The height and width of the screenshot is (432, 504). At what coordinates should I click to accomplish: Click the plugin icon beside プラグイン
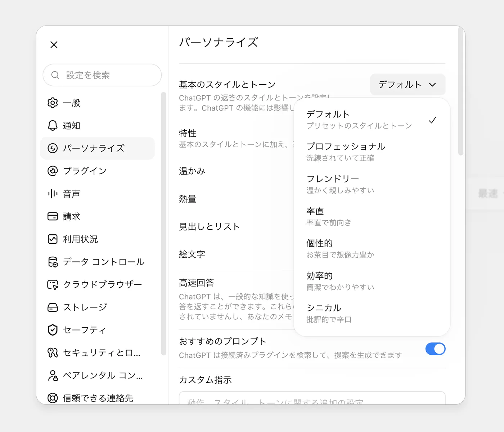(x=53, y=171)
